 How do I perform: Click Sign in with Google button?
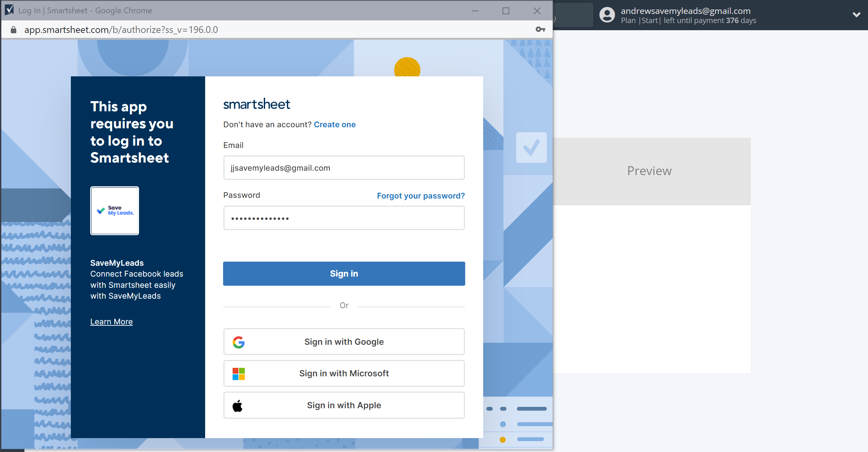pos(344,342)
